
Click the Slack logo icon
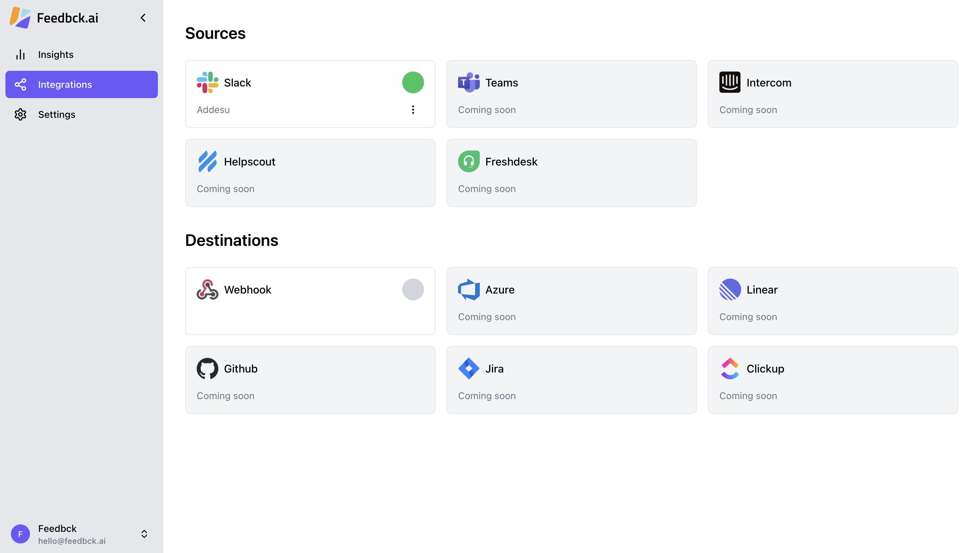(207, 82)
